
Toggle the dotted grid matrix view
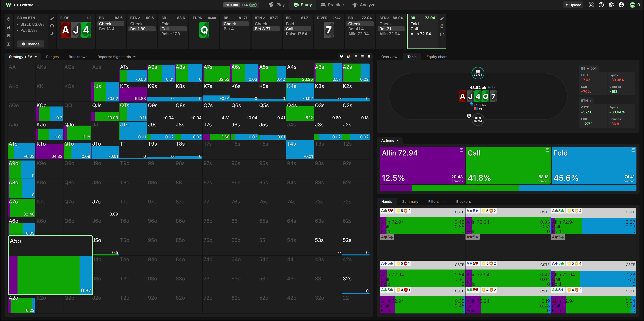tap(363, 56)
